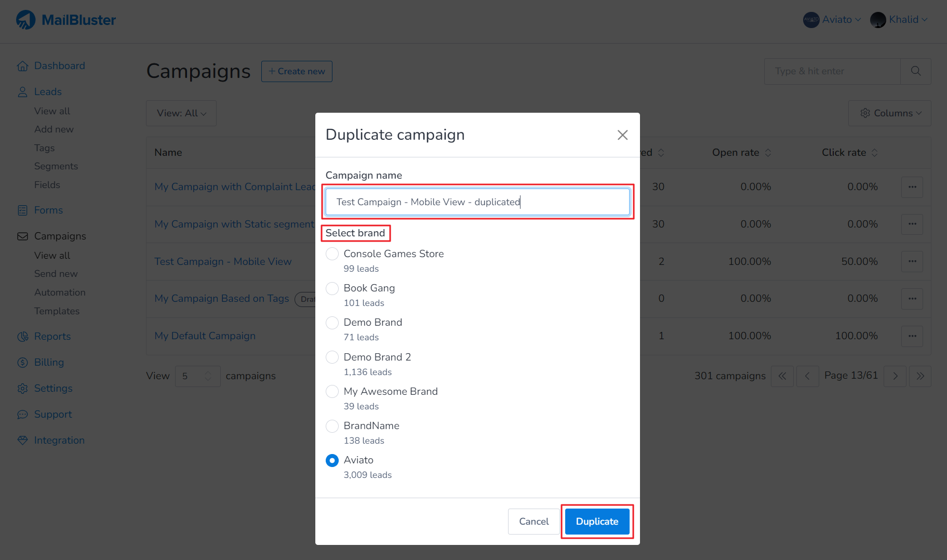Open actions menu for My Campaign Based on Tags
The image size is (947, 560).
click(912, 299)
